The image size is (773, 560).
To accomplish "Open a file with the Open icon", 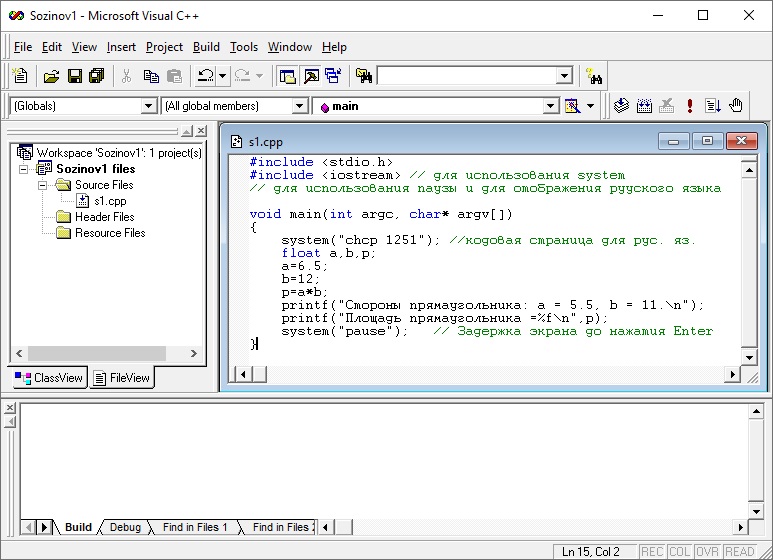I will point(51,76).
